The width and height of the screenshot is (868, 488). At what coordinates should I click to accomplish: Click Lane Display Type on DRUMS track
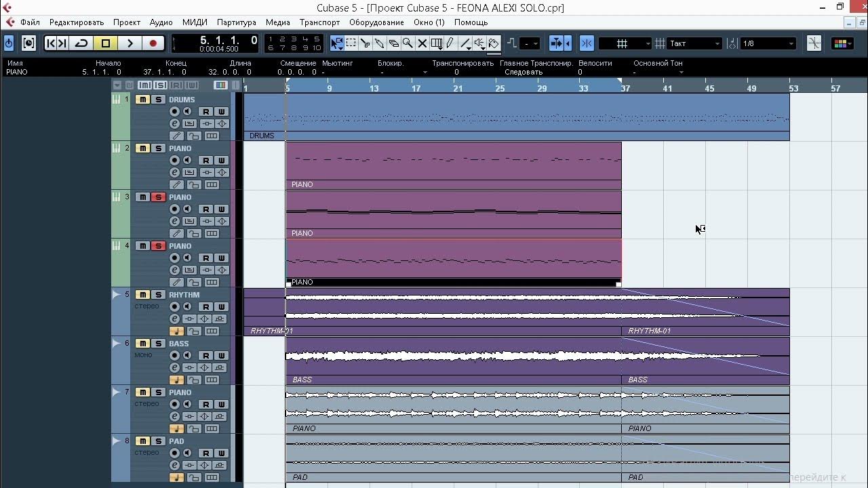(212, 136)
